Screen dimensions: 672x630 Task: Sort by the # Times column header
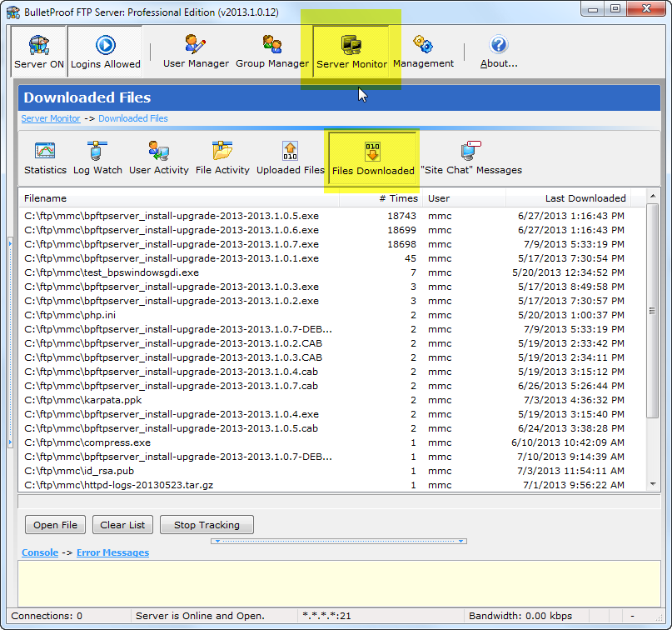coord(381,198)
